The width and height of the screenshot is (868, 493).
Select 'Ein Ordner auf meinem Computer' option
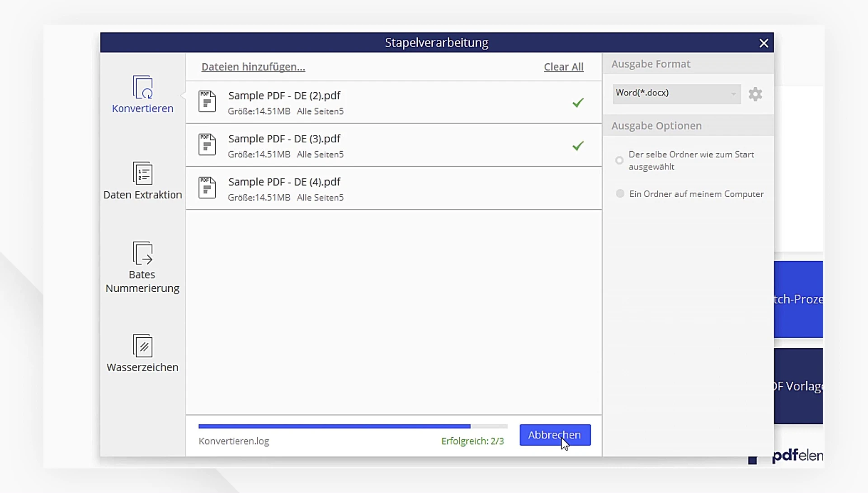coord(620,194)
